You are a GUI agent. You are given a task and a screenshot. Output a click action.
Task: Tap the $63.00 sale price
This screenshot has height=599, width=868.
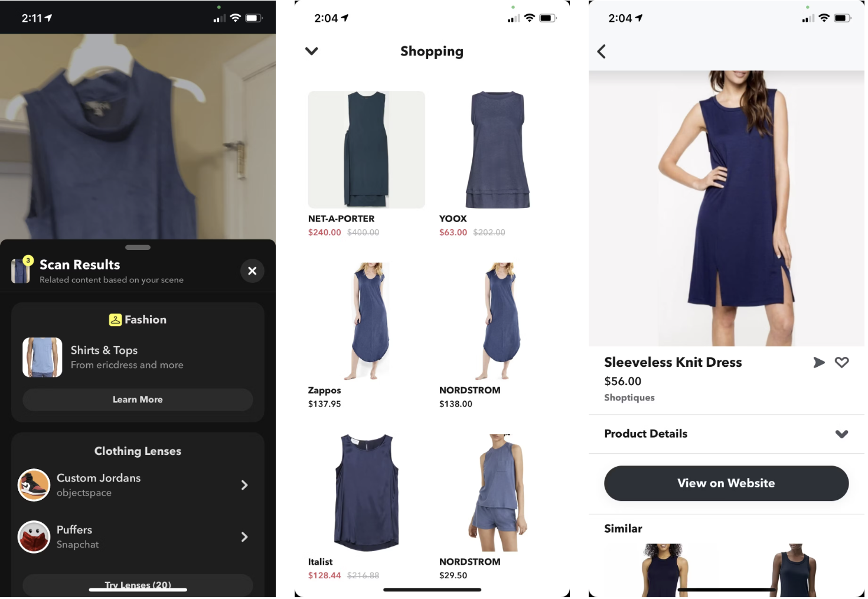[x=453, y=233]
